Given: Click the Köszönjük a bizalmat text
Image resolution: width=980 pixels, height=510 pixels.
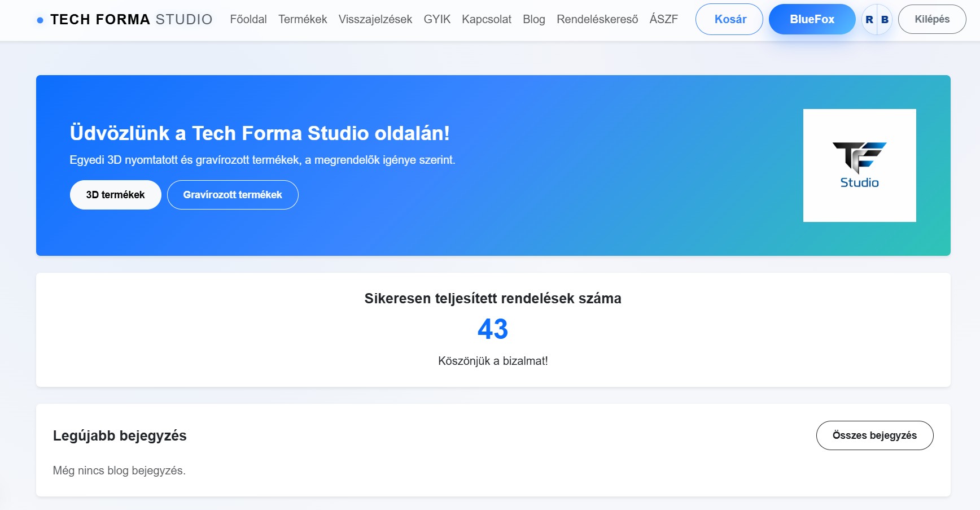Looking at the screenshot, I should coord(493,361).
